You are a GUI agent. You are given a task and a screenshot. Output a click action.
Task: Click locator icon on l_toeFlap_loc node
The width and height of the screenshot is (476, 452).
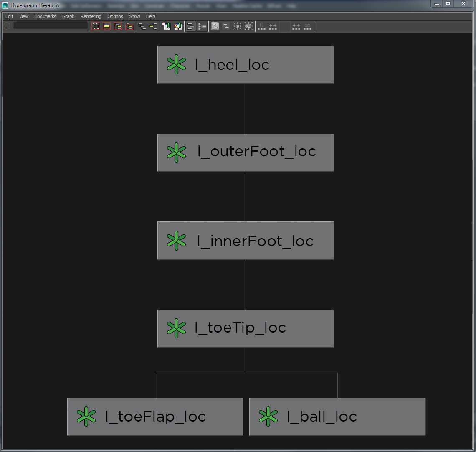click(86, 416)
